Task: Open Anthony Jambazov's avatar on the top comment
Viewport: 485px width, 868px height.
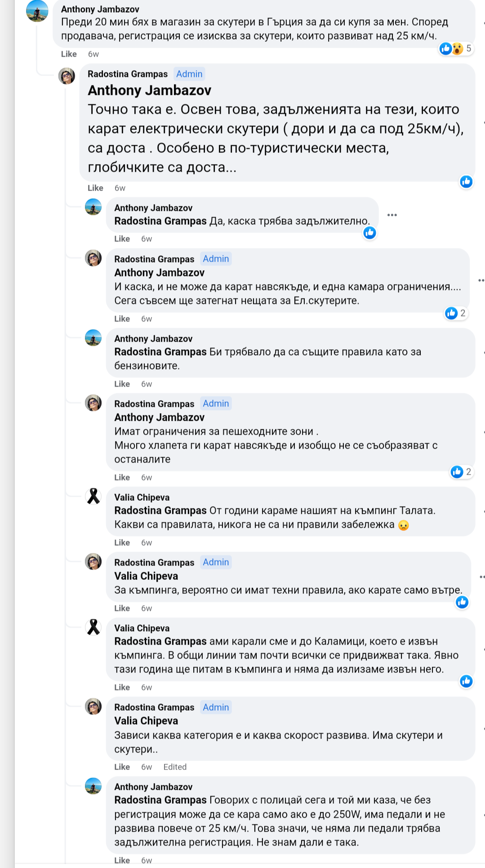Action: point(37,11)
